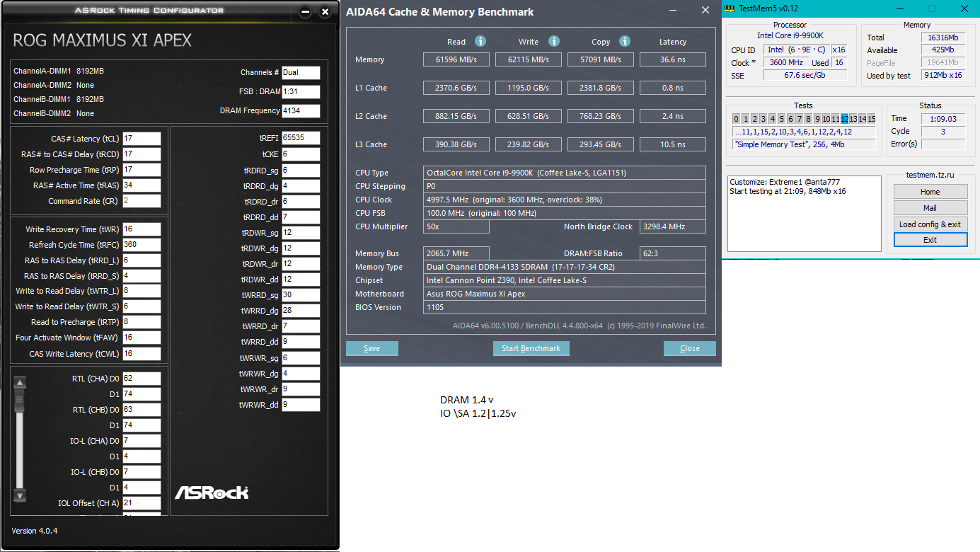Click the Memory Bus value 2065.7 MHz
This screenshot has height=552, width=980.
point(456,253)
